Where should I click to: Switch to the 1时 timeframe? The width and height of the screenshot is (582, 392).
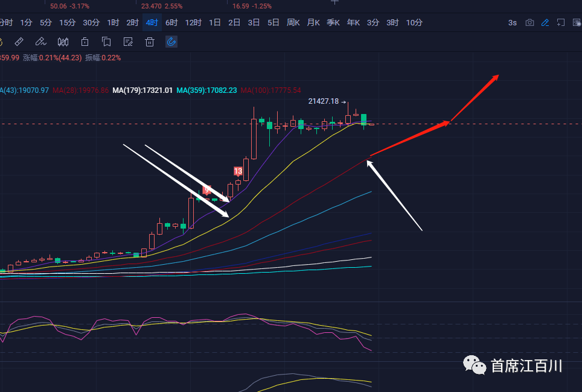(x=113, y=23)
